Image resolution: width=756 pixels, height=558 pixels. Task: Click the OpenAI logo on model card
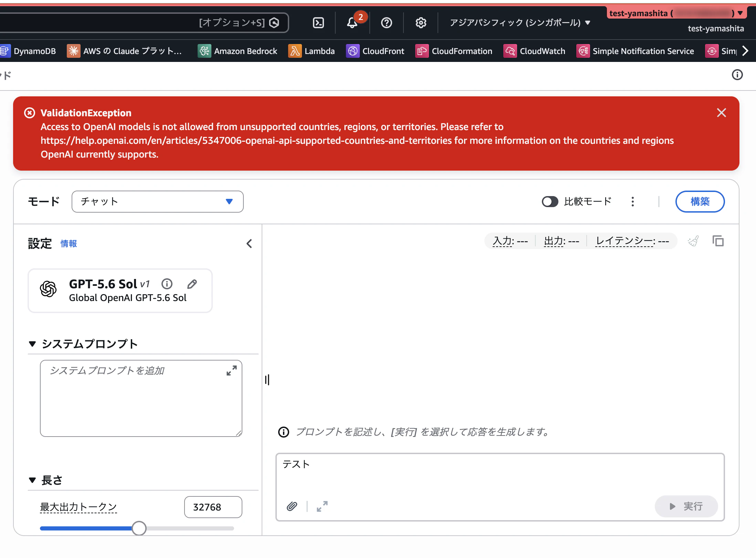click(x=48, y=289)
